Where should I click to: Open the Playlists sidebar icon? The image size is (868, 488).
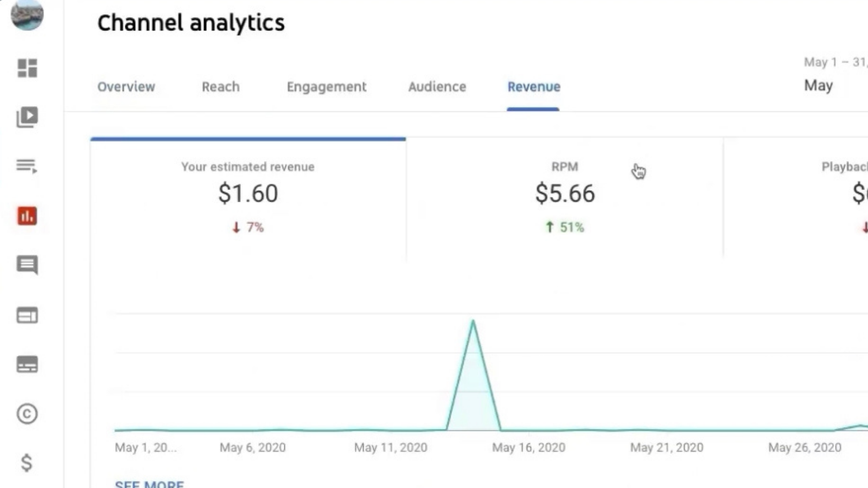(26, 165)
